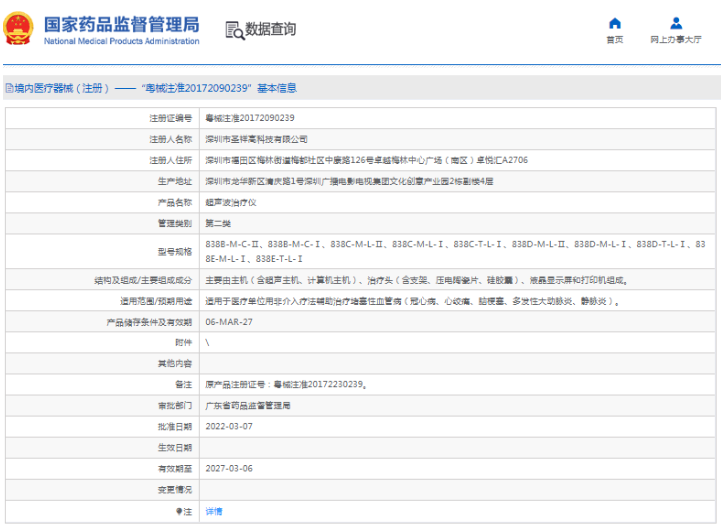Click National Medical Products Administration text
The width and height of the screenshot is (721, 529).
point(122,41)
